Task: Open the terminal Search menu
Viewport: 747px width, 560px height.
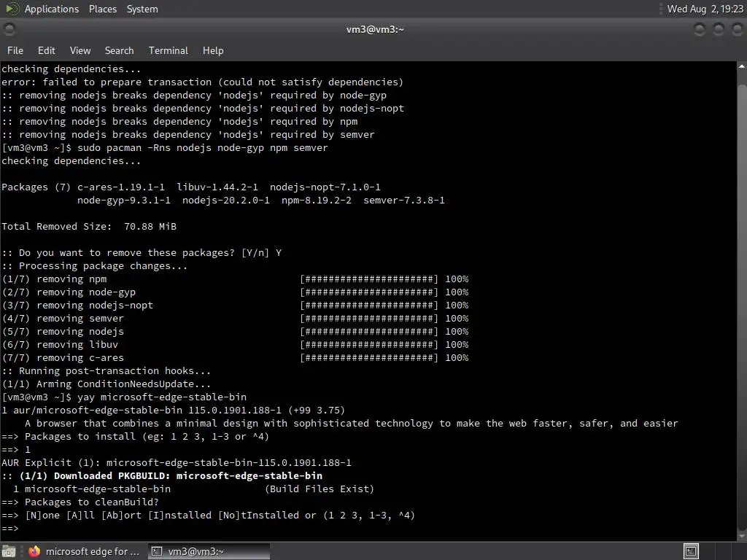Action: (x=119, y=50)
